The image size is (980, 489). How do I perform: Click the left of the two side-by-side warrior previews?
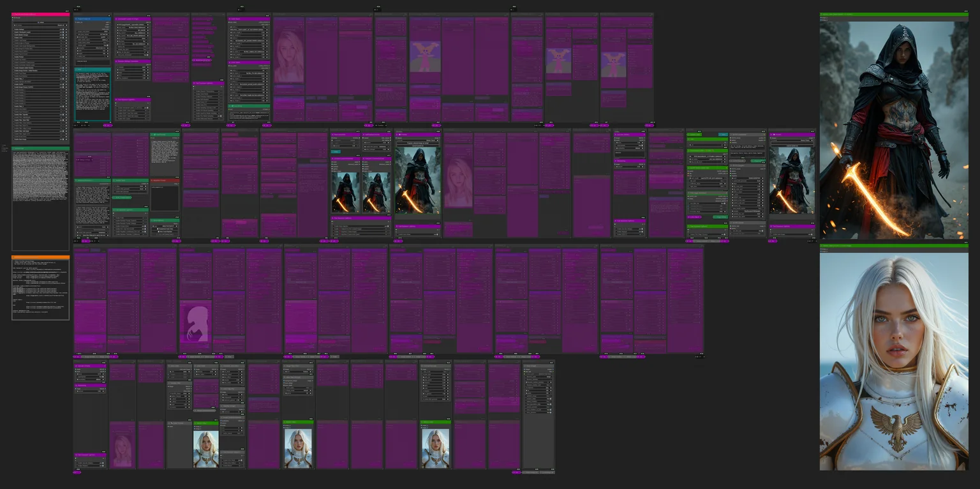point(345,193)
